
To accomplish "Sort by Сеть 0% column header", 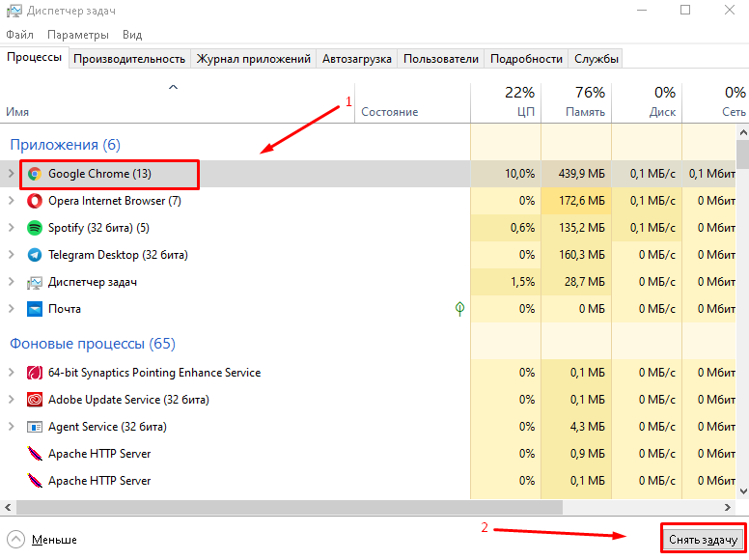I will (x=715, y=102).
